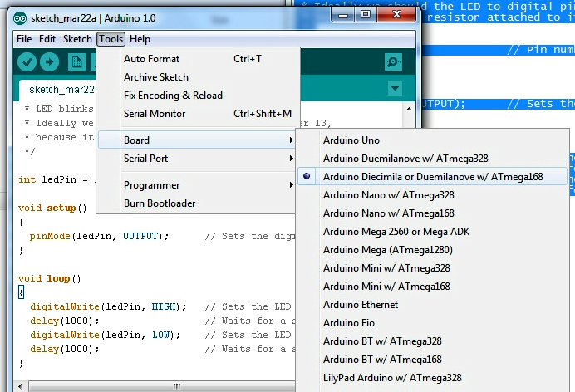Choose Burn Bootloader menu item
This screenshot has width=575, height=392.
click(197, 203)
